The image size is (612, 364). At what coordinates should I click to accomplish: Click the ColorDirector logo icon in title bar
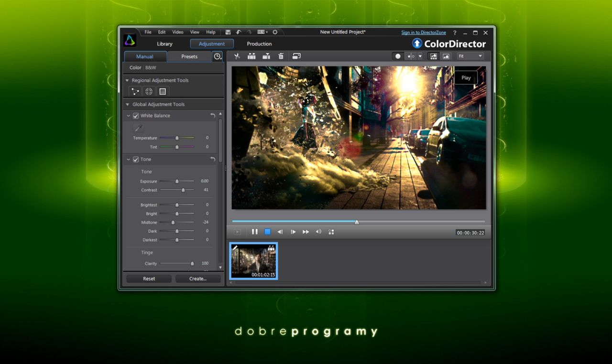130,41
